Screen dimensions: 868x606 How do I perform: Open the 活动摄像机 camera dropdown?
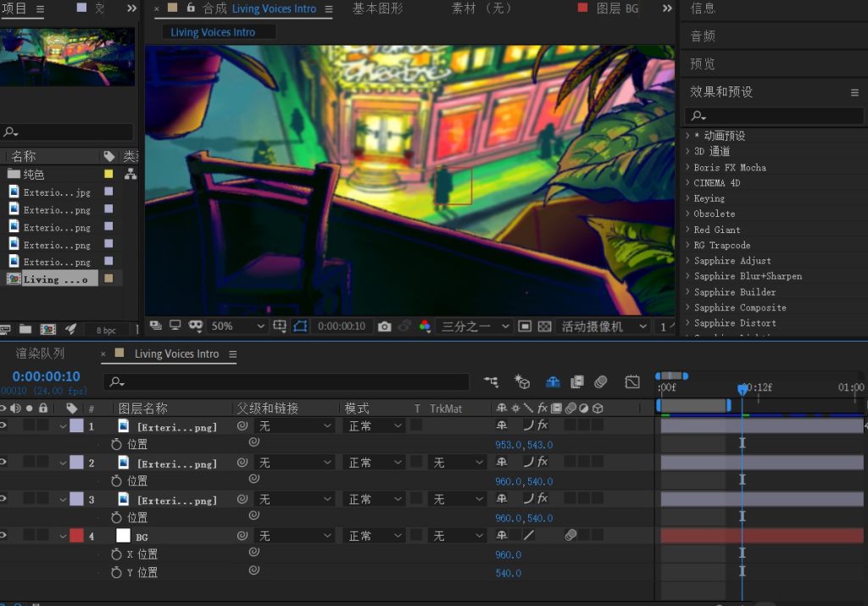point(604,326)
